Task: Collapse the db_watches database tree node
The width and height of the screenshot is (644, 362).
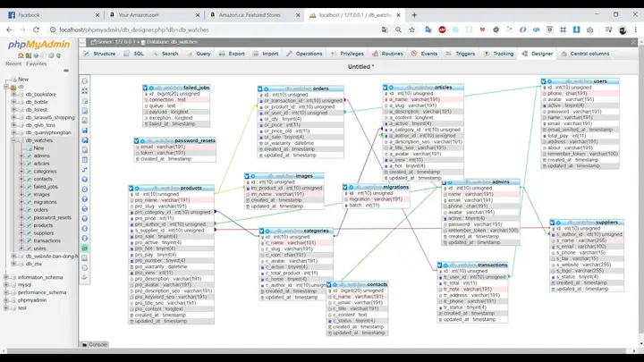Action: (x=14, y=140)
